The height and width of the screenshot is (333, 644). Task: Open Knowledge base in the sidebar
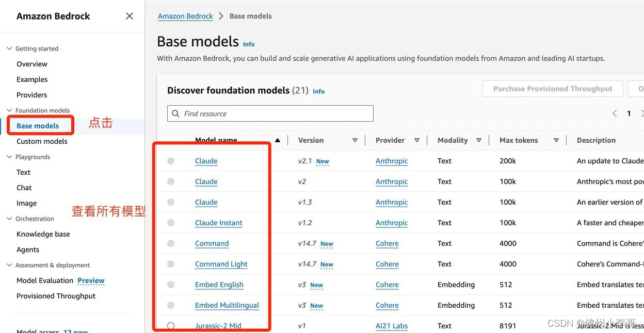(43, 234)
